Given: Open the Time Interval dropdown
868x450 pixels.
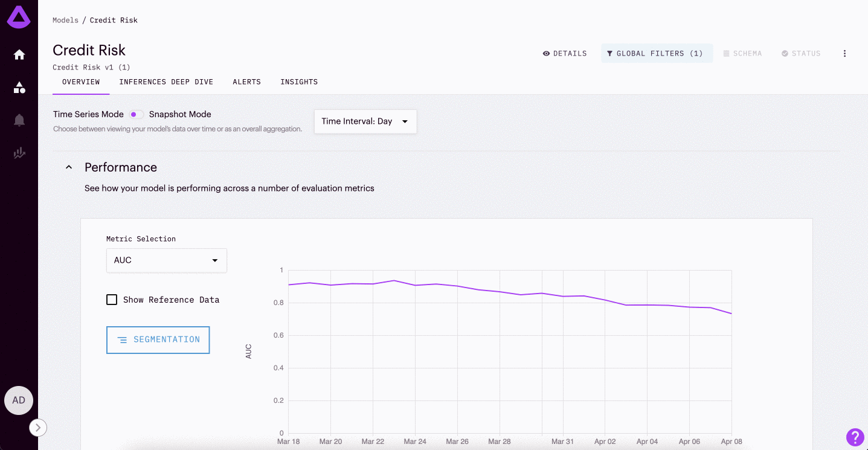Looking at the screenshot, I should tap(365, 121).
